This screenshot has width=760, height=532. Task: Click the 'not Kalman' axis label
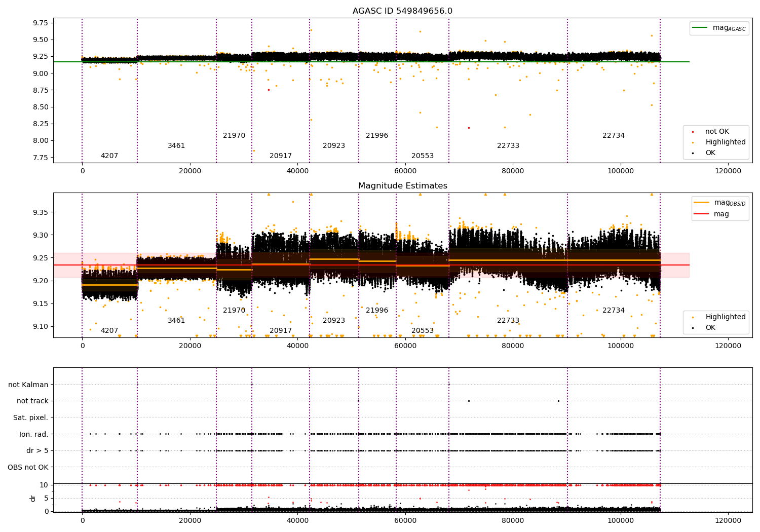click(28, 385)
